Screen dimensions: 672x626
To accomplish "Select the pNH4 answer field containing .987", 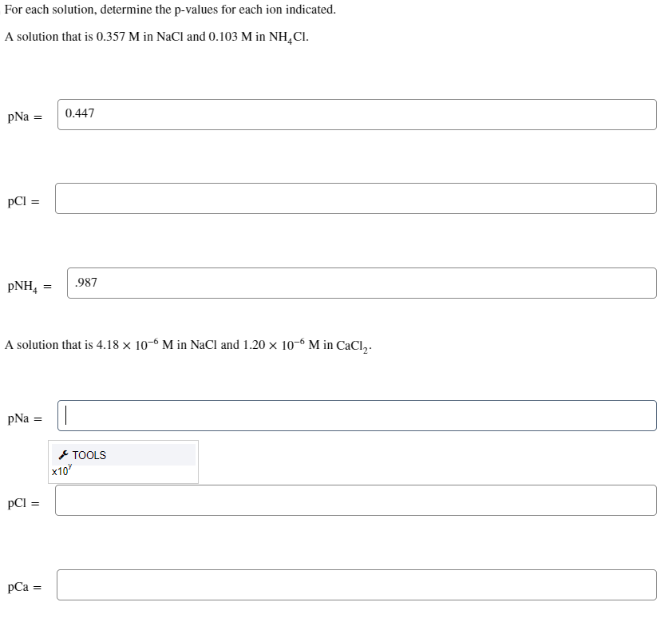I will (x=362, y=283).
